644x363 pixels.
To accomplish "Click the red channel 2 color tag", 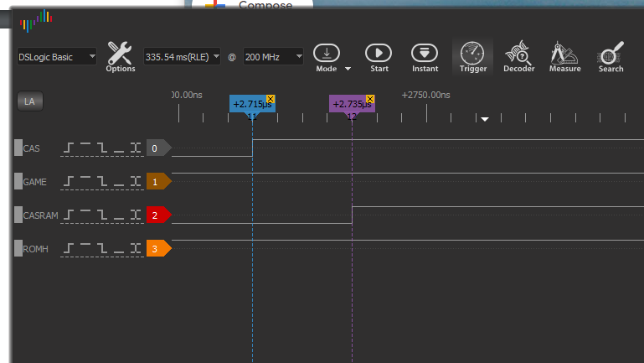I will [158, 215].
